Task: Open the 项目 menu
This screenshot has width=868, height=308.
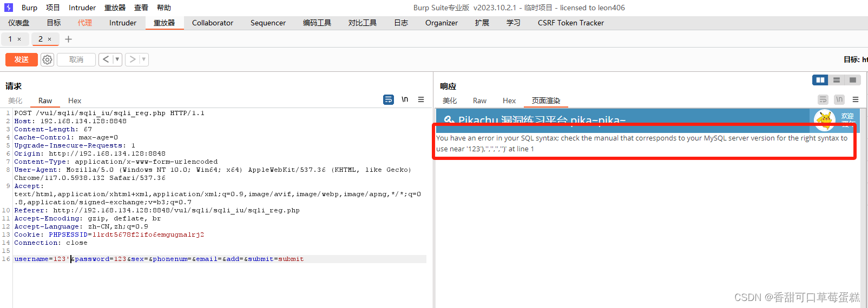Action: [x=53, y=8]
